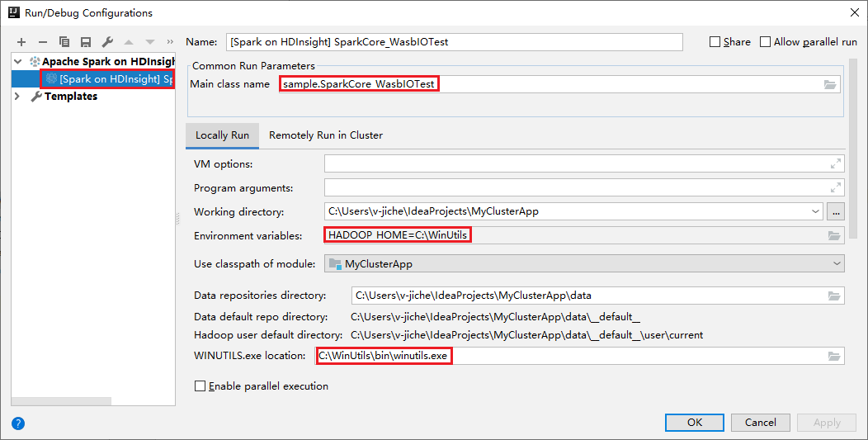Add a new run configuration
Screen dimensions: 868x440
(x=21, y=42)
